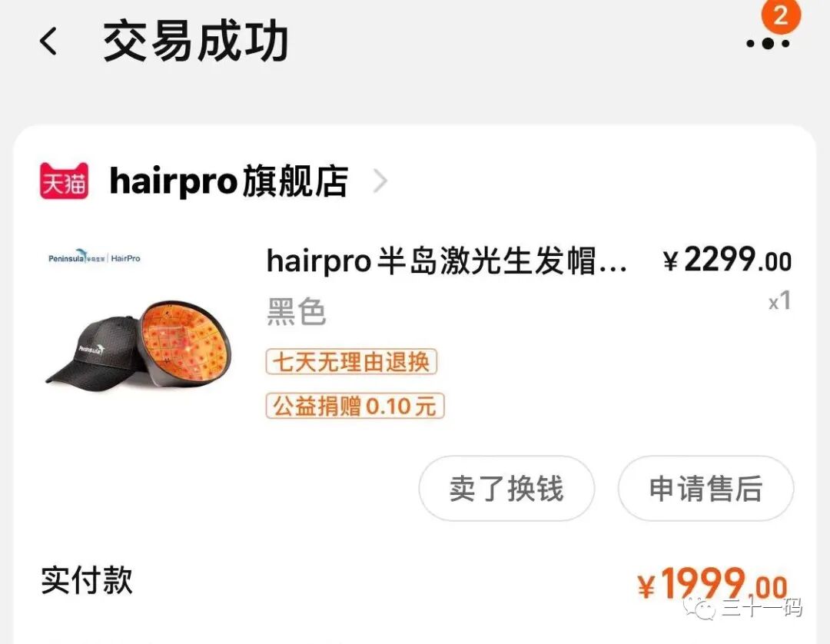
Task: Tap the ¥1999.00 paid amount
Action: [x=712, y=584]
